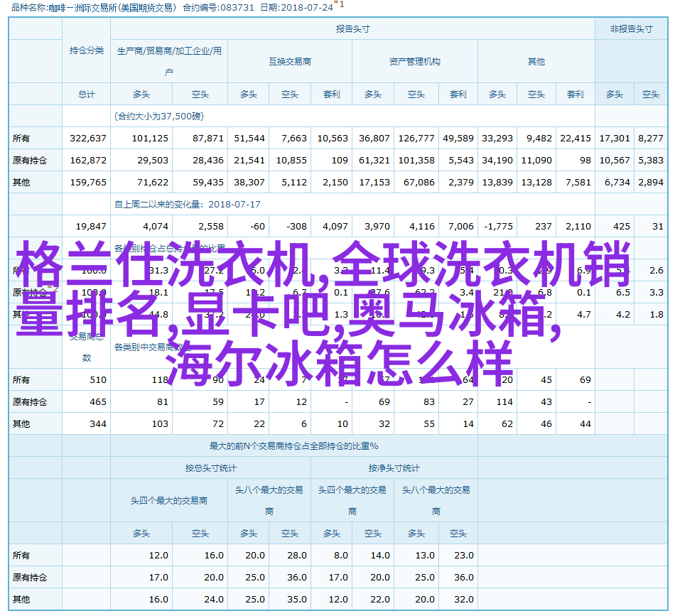
Task: Select the total value 162,872
Action: (88, 160)
